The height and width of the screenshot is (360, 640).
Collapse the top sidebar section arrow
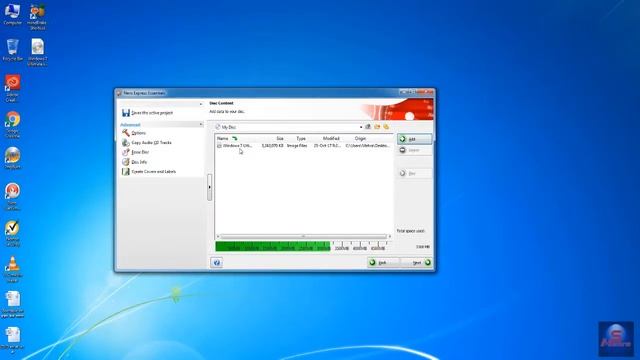201,104
